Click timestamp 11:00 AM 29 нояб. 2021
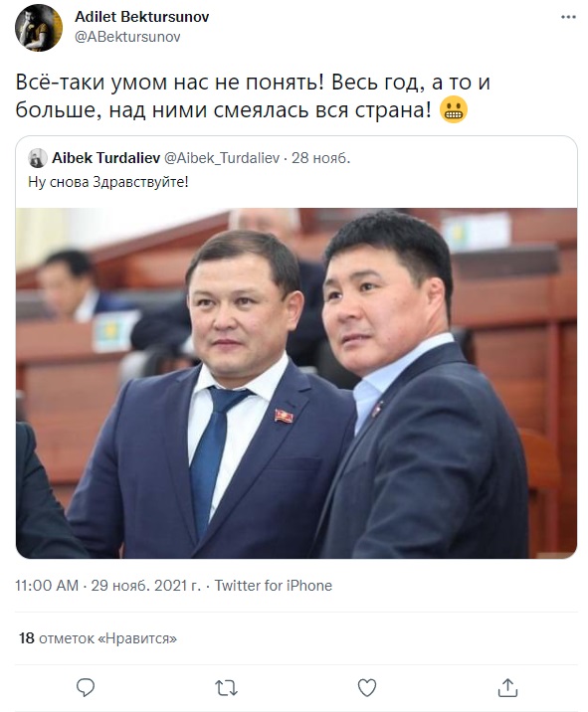Viewport: 588px width, 712px height. coord(107,586)
